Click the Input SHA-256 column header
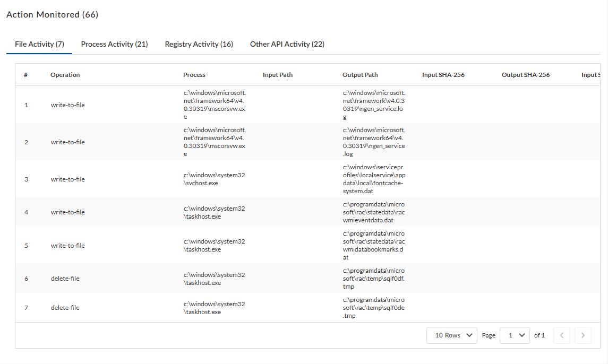Screen dimensions: 608x364 tap(443, 75)
